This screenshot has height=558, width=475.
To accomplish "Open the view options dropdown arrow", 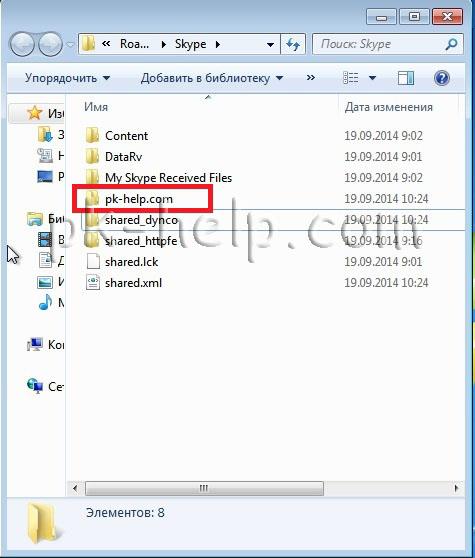I will (x=372, y=78).
